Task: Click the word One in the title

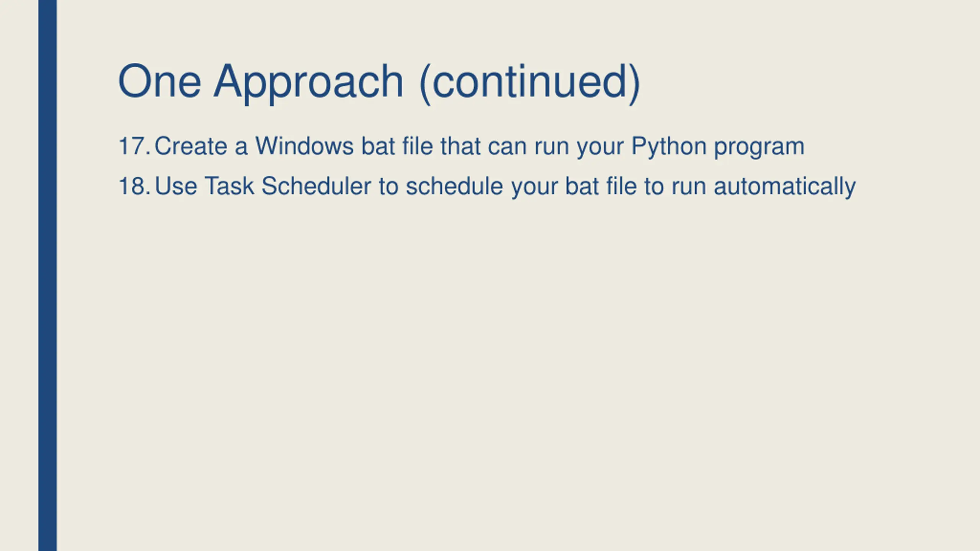Action: pos(160,81)
